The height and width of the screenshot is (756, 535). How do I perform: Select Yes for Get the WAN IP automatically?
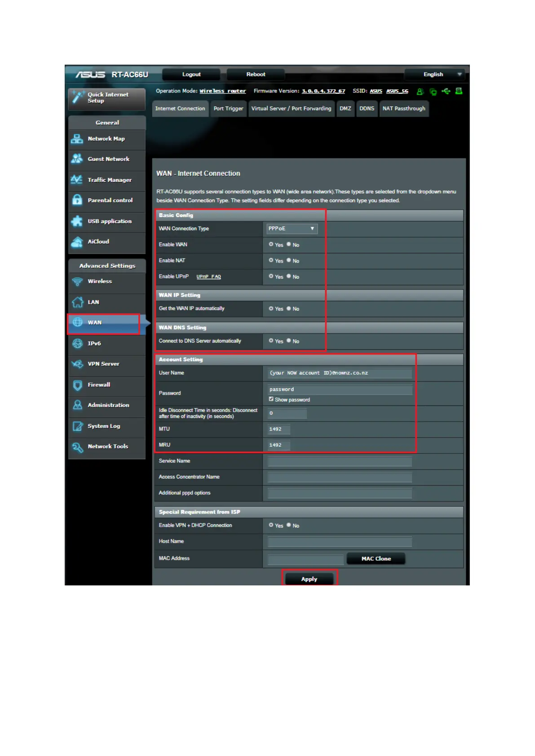tap(271, 308)
